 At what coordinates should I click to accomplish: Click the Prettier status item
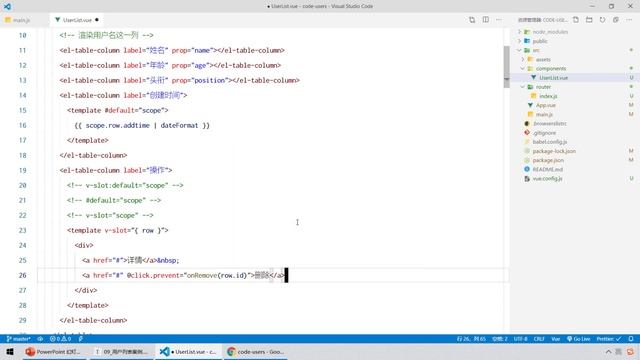609,339
